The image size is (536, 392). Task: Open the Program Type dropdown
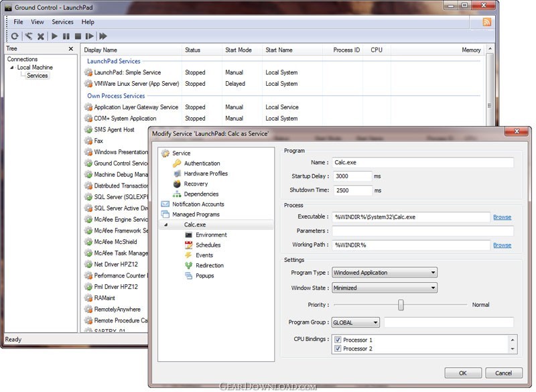coord(385,273)
